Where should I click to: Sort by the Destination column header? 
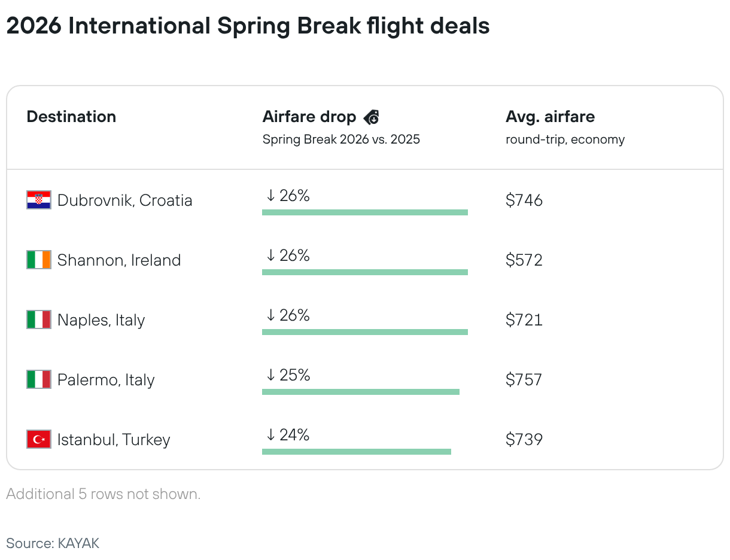[71, 117]
